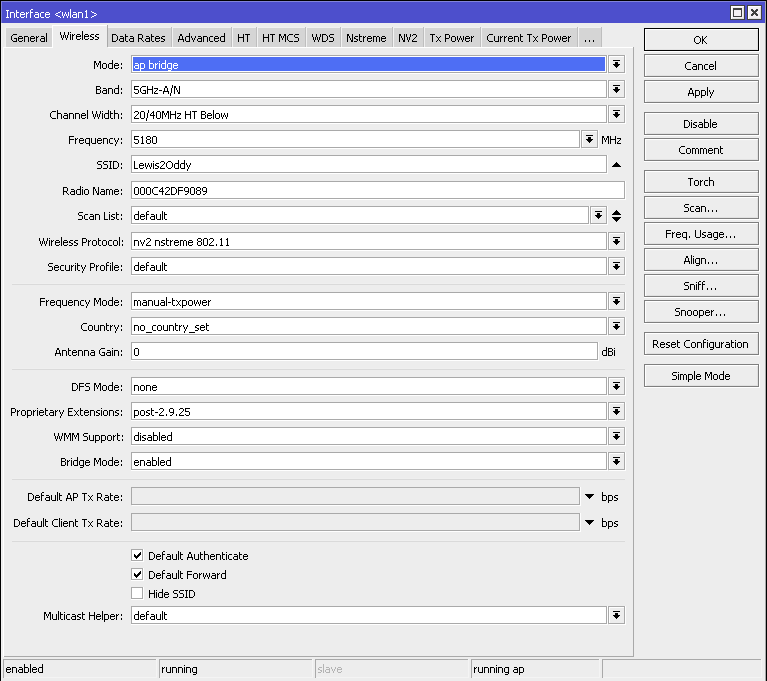The width and height of the screenshot is (767, 681).
Task: Click the 'running ap' status text
Action: pyautogui.click(x=498, y=669)
